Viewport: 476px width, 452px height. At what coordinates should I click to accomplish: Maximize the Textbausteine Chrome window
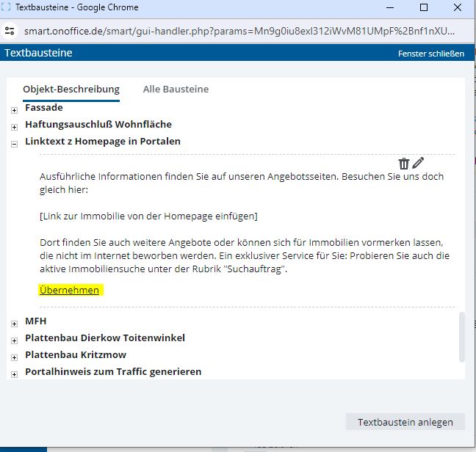pyautogui.click(x=424, y=7)
